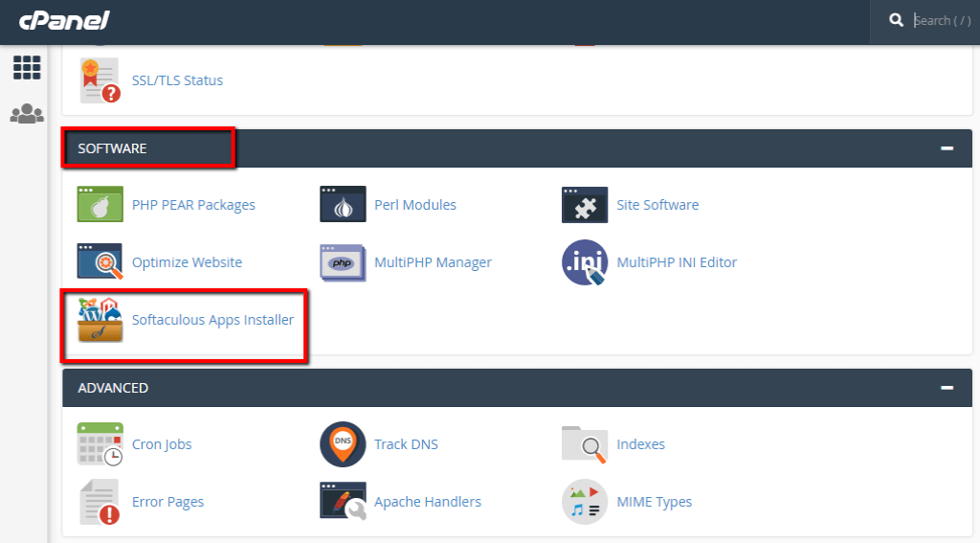The image size is (980, 543).
Task: Click the MultiPHP INI Editor icon
Action: 585,262
